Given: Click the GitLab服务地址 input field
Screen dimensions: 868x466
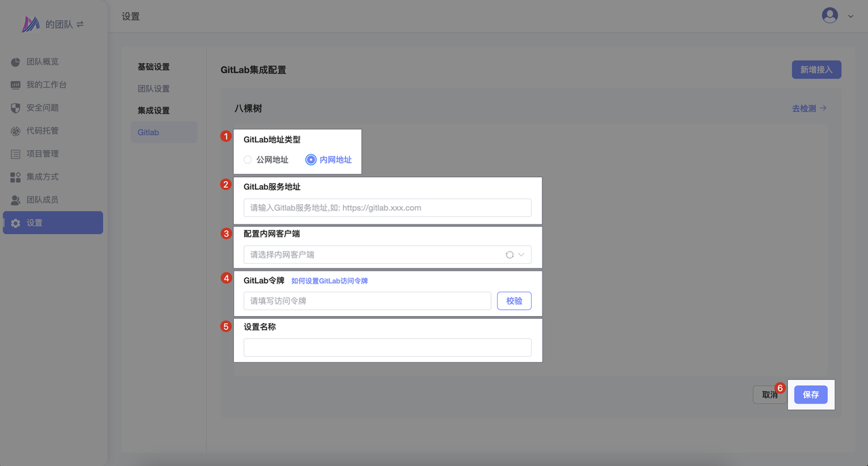Looking at the screenshot, I should tap(387, 208).
